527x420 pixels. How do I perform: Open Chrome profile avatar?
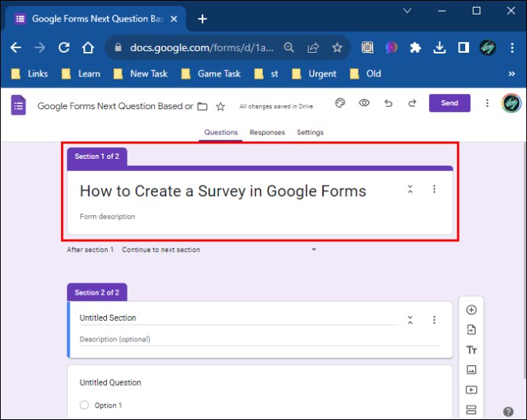point(487,47)
